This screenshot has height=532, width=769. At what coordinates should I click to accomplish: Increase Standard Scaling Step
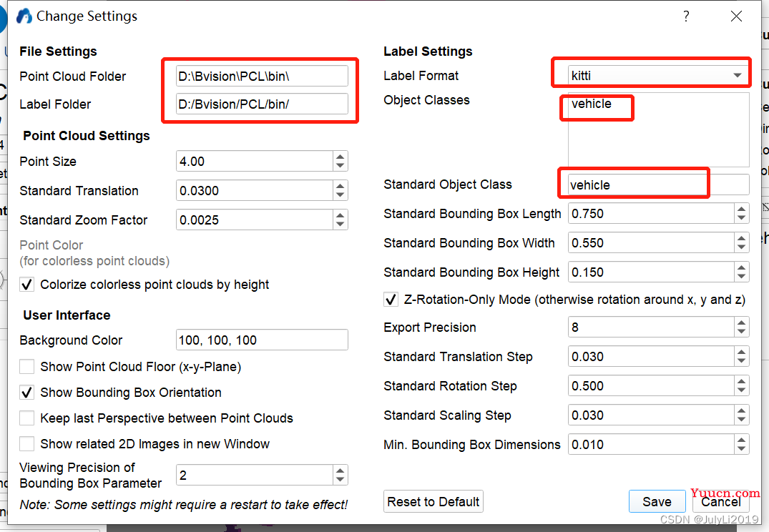(742, 411)
